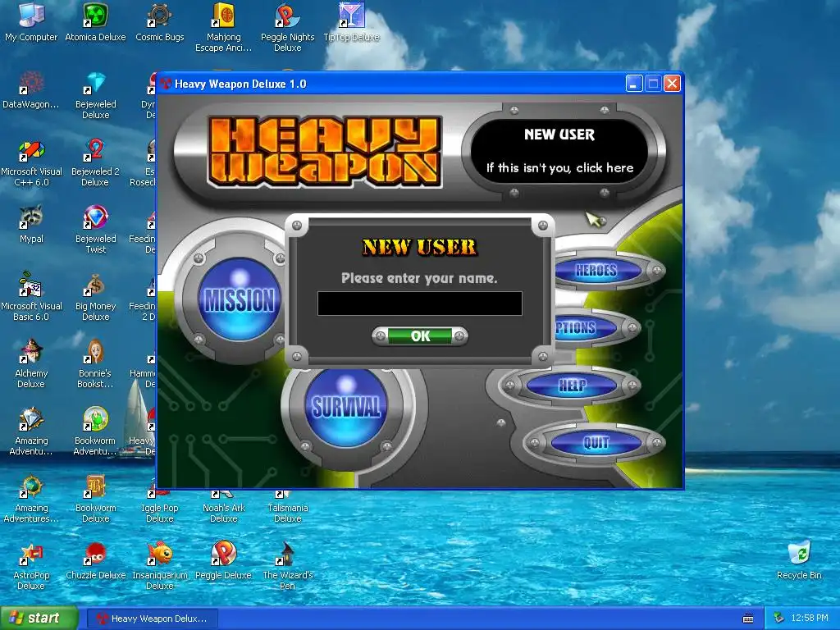Open the Iggle Pop Deluxe shortcut
This screenshot has width=840, height=630.
pyautogui.click(x=159, y=507)
